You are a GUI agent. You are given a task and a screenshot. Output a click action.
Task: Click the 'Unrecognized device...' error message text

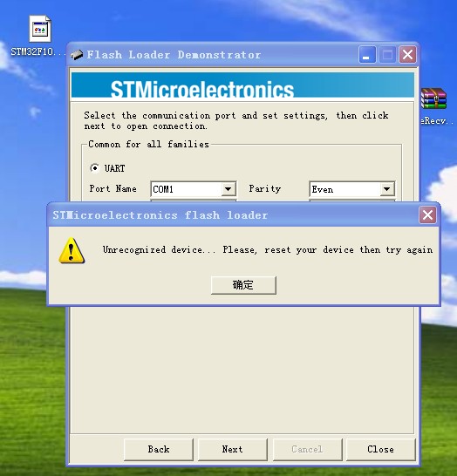[268, 250]
